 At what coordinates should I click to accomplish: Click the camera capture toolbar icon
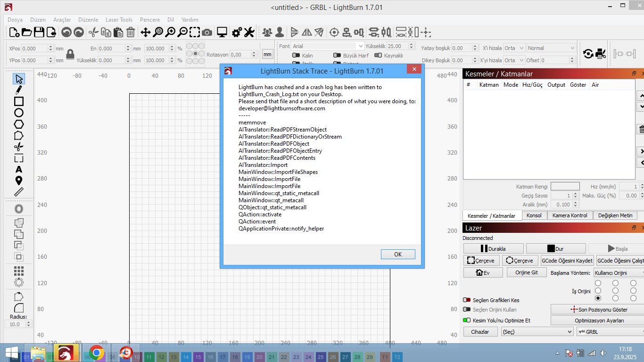(x=207, y=33)
